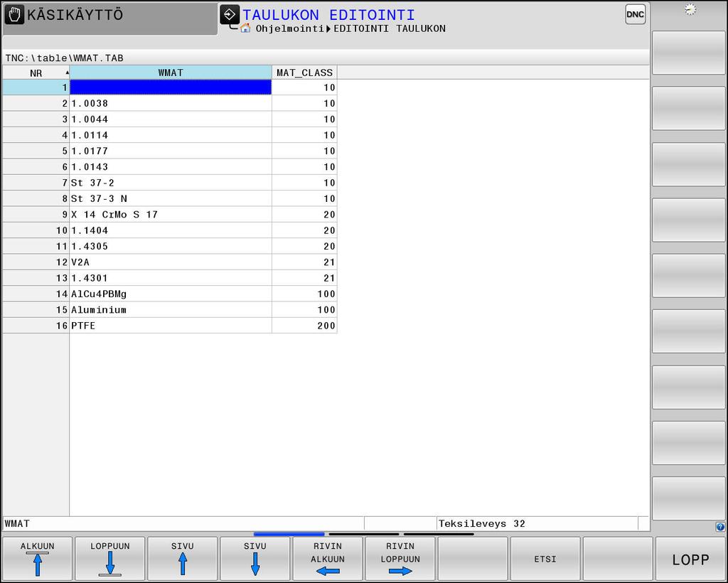The image size is (728, 583).
Task: Select MAT_CLASS value 21 for V2A
Action: pos(304,262)
